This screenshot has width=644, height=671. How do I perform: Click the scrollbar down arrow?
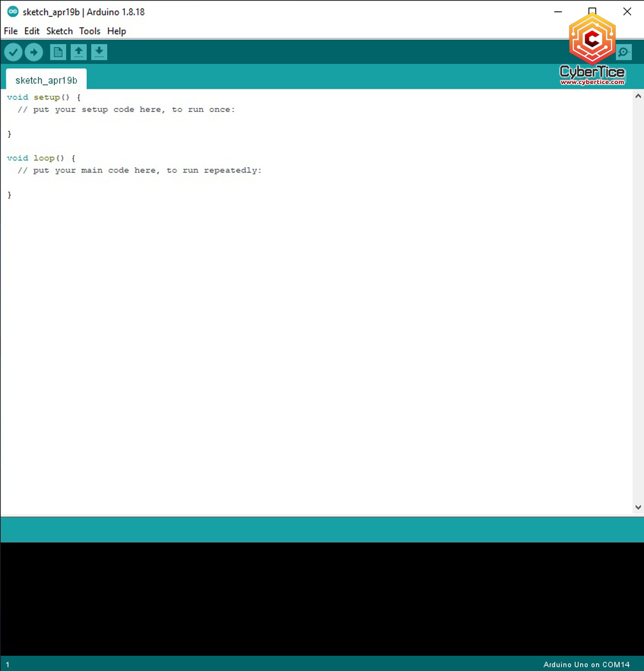click(x=638, y=507)
